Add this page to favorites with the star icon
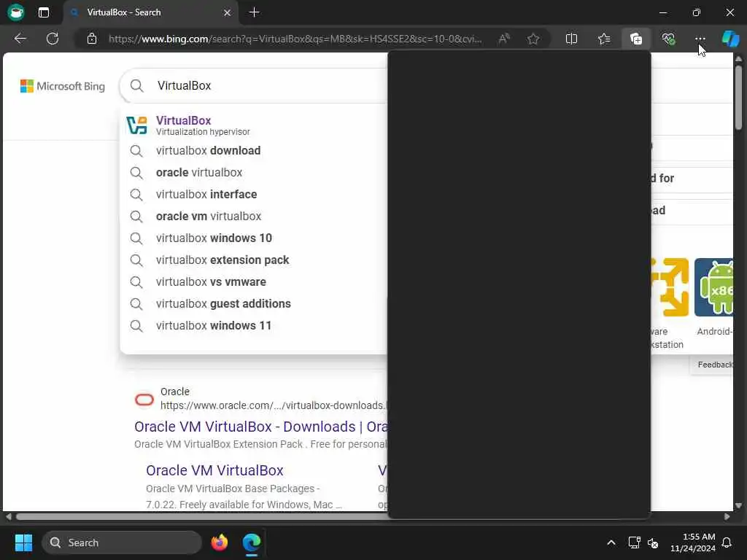The width and height of the screenshot is (747, 560). pyautogui.click(x=533, y=39)
